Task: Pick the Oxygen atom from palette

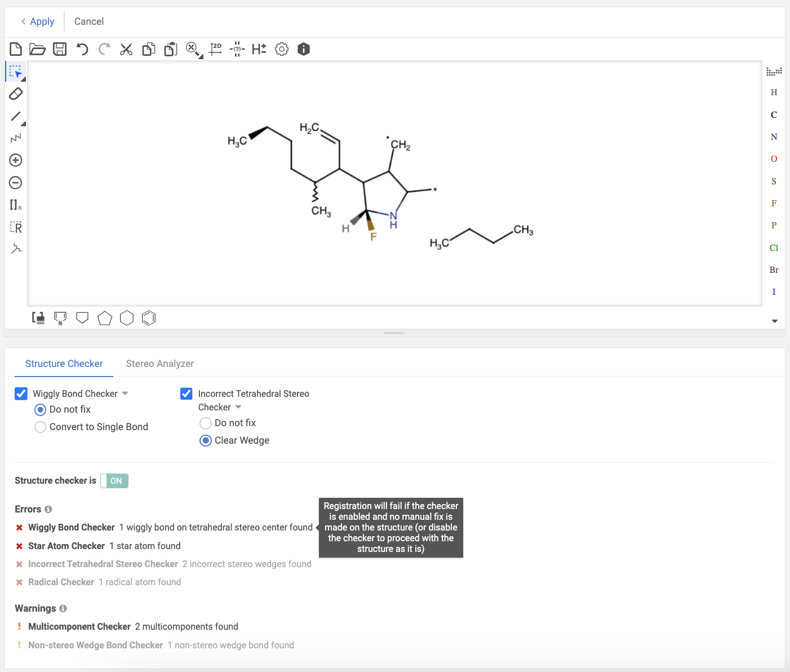Action: (x=774, y=159)
